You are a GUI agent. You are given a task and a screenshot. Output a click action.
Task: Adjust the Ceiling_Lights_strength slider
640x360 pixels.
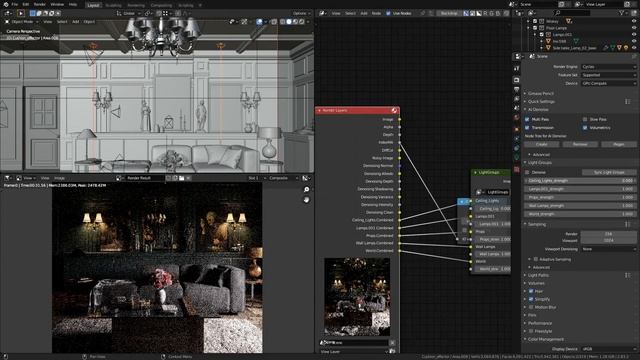click(x=580, y=181)
